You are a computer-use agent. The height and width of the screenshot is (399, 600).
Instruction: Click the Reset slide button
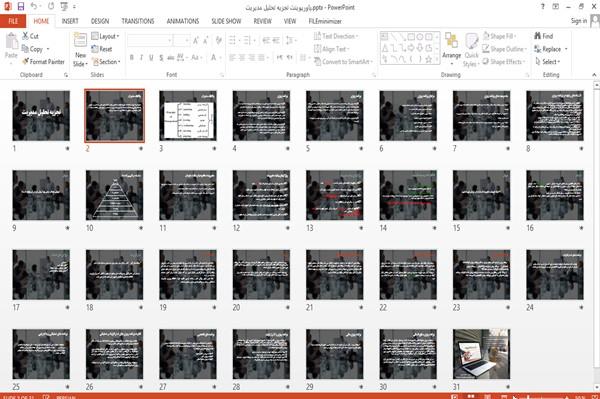click(102, 49)
